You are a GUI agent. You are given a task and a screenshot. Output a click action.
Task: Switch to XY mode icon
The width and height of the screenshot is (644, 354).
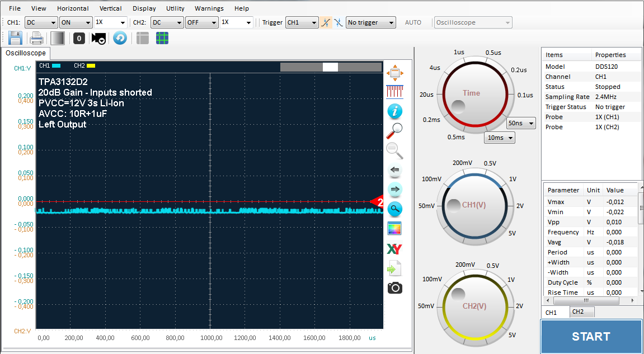click(394, 249)
